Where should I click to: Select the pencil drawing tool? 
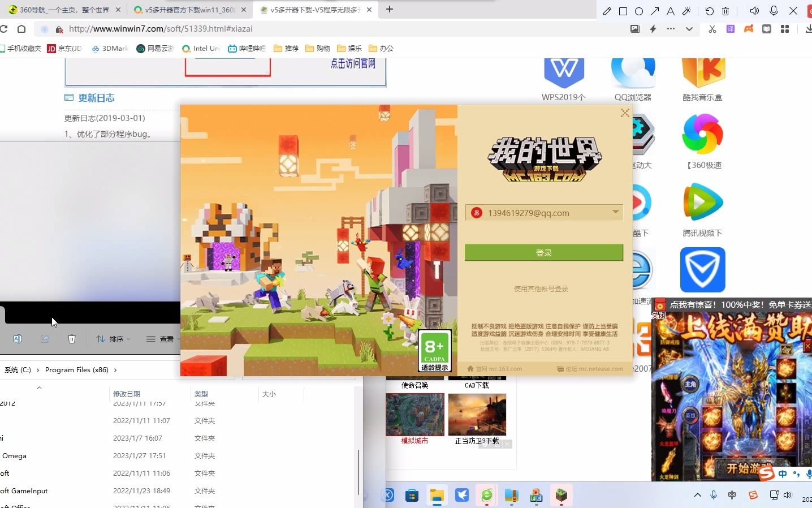(x=607, y=11)
